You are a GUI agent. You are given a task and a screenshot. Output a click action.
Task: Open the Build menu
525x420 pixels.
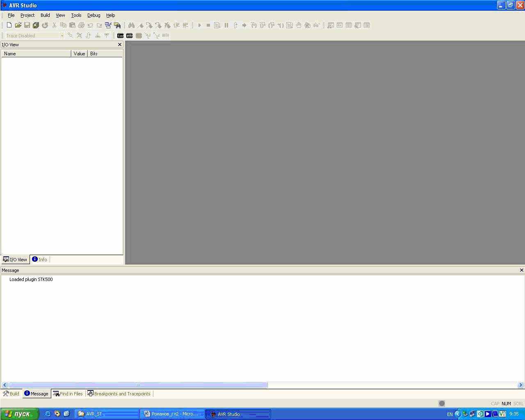45,15
